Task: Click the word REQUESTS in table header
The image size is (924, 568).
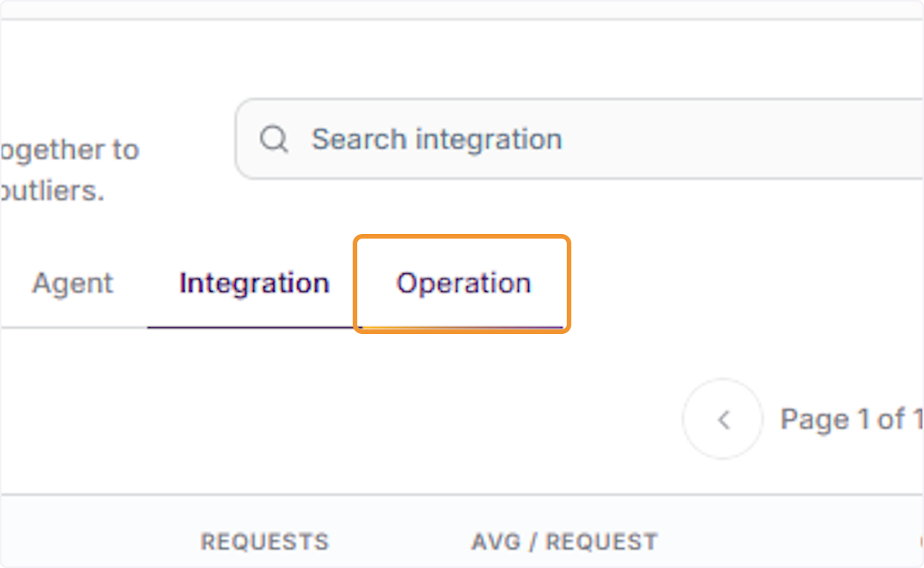Action: pyautogui.click(x=264, y=542)
